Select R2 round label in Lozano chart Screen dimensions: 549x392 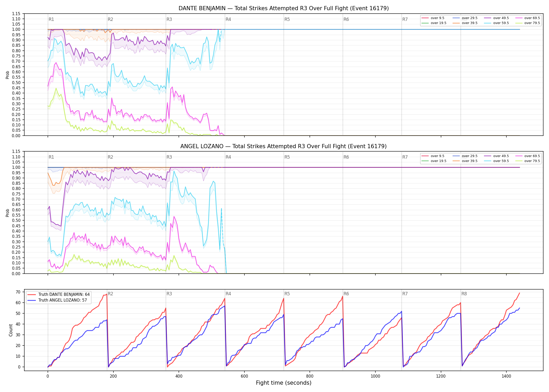110,157
